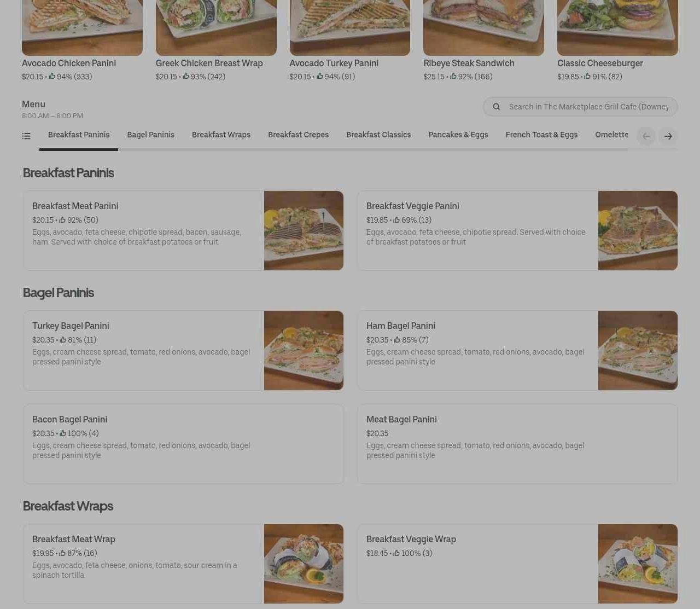Click the right arrow to see more categories

point(668,136)
